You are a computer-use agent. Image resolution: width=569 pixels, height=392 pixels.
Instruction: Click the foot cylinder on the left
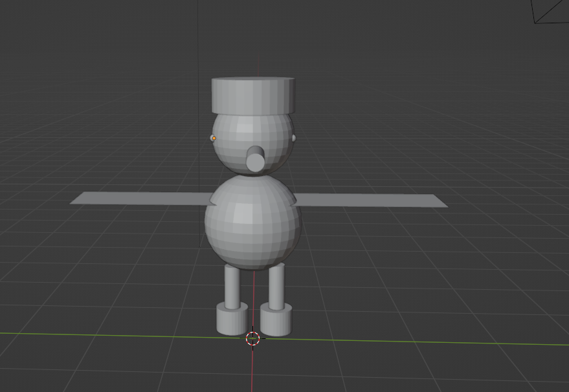[231, 320]
